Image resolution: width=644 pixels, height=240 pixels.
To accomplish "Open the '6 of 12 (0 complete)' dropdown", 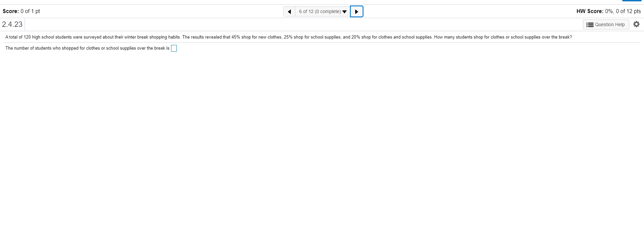I will pyautogui.click(x=323, y=11).
